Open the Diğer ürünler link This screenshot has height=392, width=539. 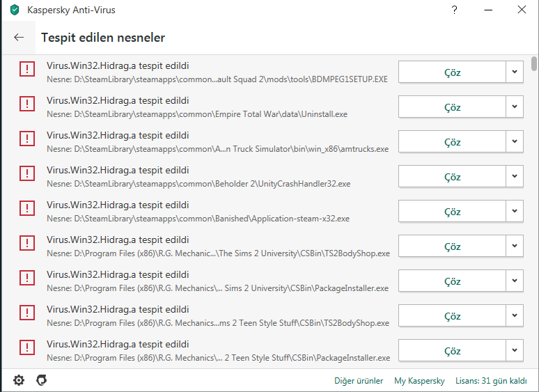point(359,381)
